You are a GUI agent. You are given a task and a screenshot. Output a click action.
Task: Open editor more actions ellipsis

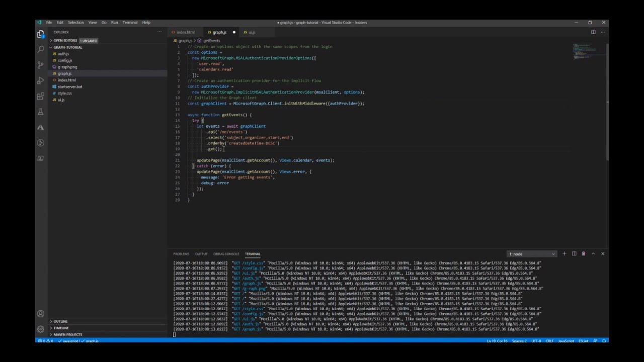[x=603, y=32]
